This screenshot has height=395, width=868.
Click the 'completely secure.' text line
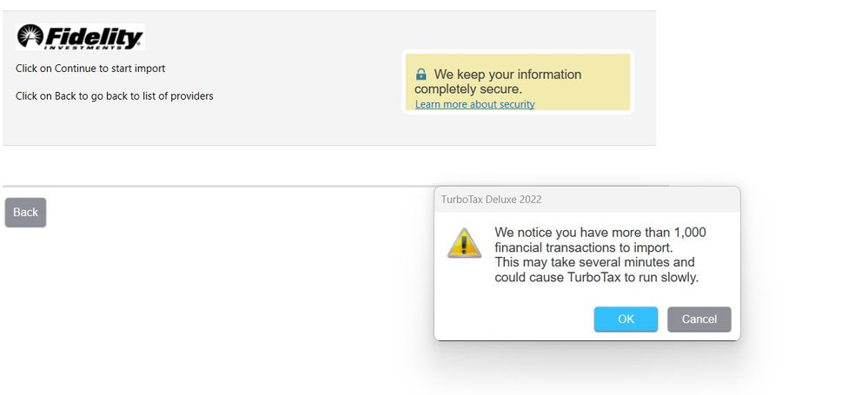(x=468, y=89)
